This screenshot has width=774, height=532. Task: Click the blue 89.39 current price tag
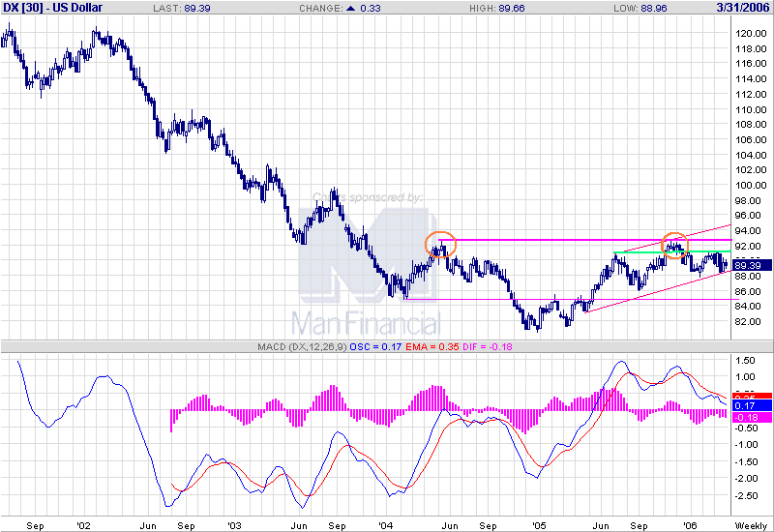tap(751, 265)
